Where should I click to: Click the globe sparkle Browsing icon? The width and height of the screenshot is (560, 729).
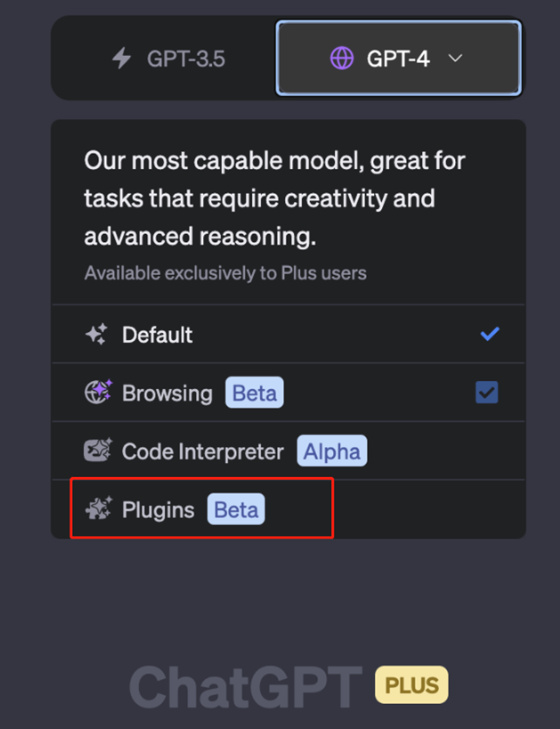tap(98, 392)
